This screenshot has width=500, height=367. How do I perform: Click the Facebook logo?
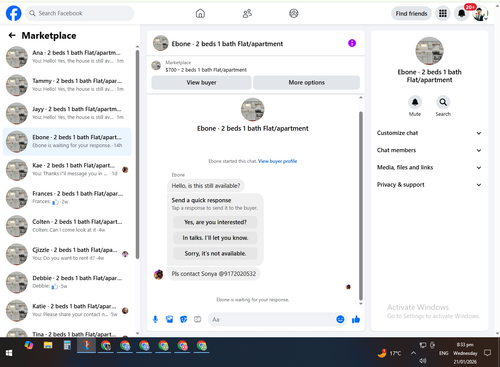14,13
